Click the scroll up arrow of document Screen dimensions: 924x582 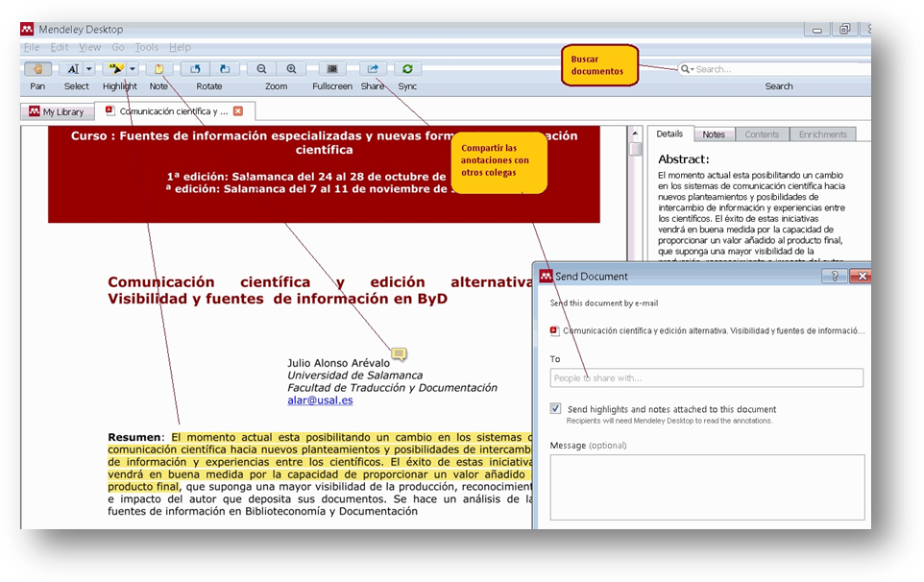635,133
